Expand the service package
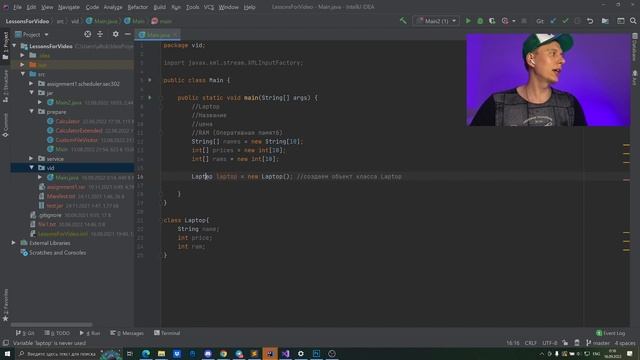The height and width of the screenshot is (360, 640). [31, 158]
